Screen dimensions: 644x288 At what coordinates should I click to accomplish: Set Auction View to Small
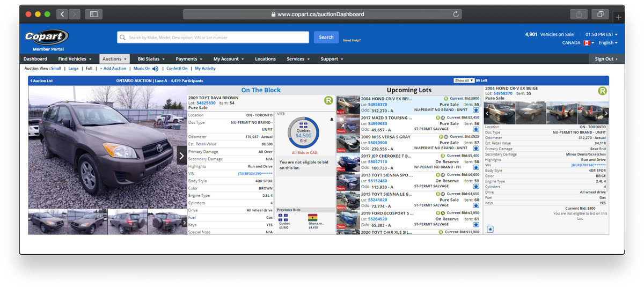tap(56, 69)
